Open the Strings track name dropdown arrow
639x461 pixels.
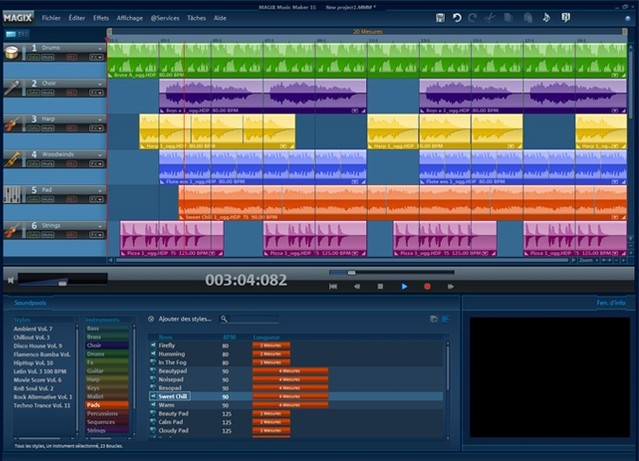click(100, 226)
